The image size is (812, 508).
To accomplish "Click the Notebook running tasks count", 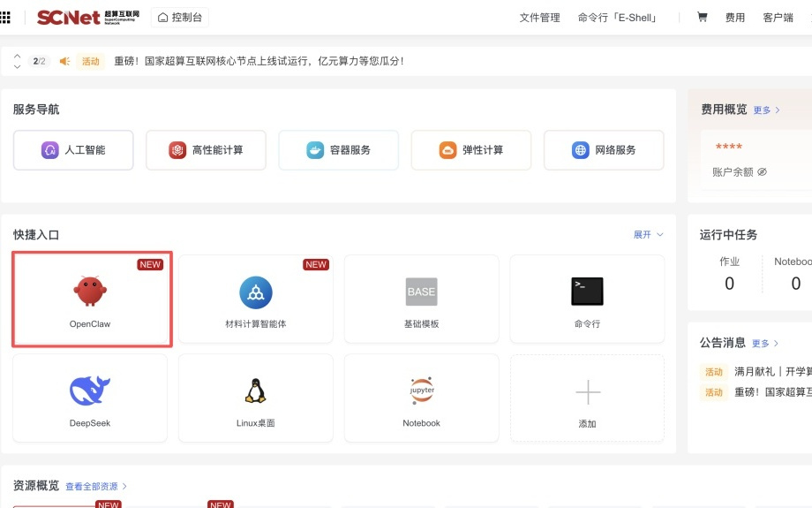I will tap(796, 284).
